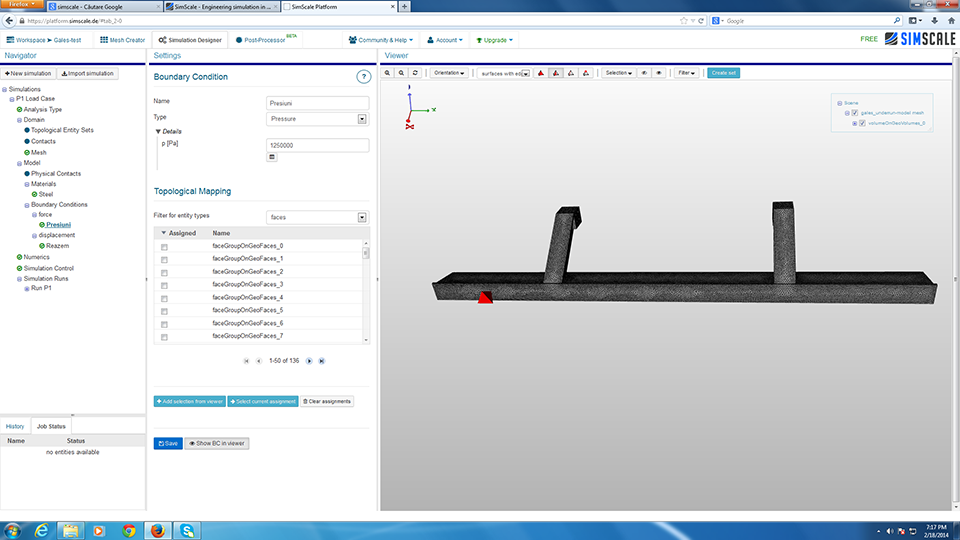Click the reset view circular-arrows icon in Viewer
Screen dimensions: 960x540
(415, 73)
